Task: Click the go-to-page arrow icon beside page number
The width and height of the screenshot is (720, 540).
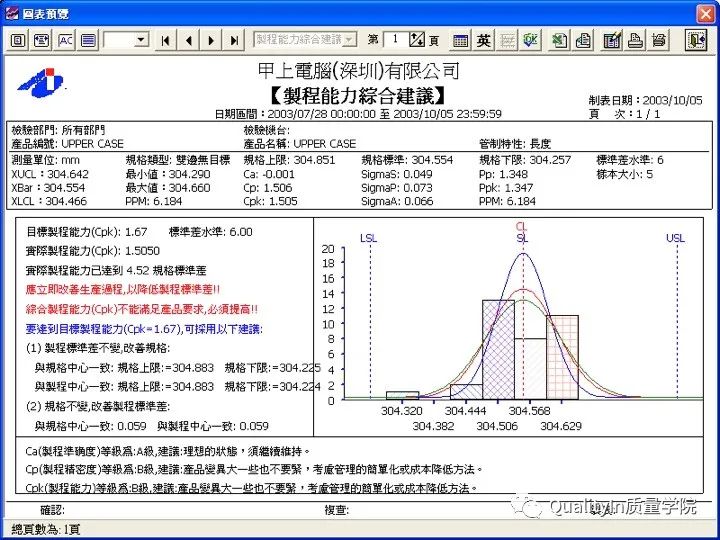Action: click(417, 40)
